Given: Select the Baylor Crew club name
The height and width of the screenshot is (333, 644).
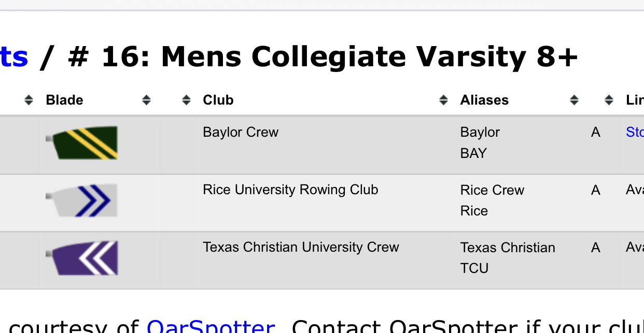Looking at the screenshot, I should 241,132.
